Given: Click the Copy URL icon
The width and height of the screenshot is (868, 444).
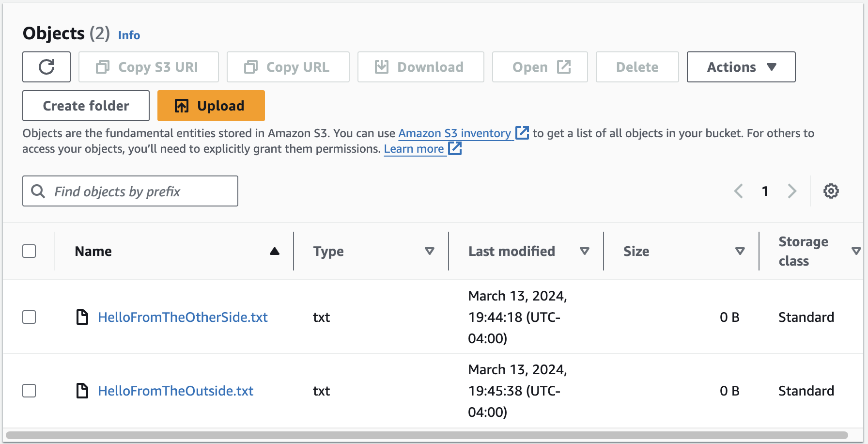Looking at the screenshot, I should point(251,67).
